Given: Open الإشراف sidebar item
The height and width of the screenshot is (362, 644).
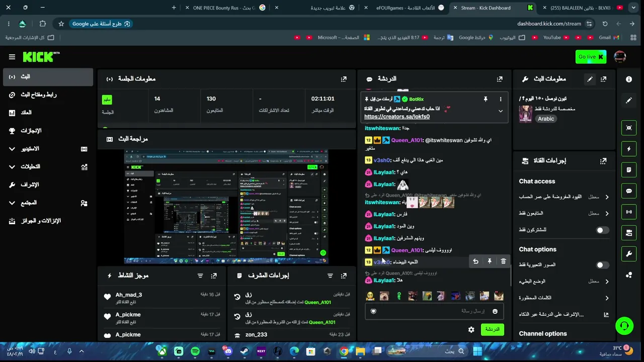Looking at the screenshot, I should pyautogui.click(x=47, y=185).
